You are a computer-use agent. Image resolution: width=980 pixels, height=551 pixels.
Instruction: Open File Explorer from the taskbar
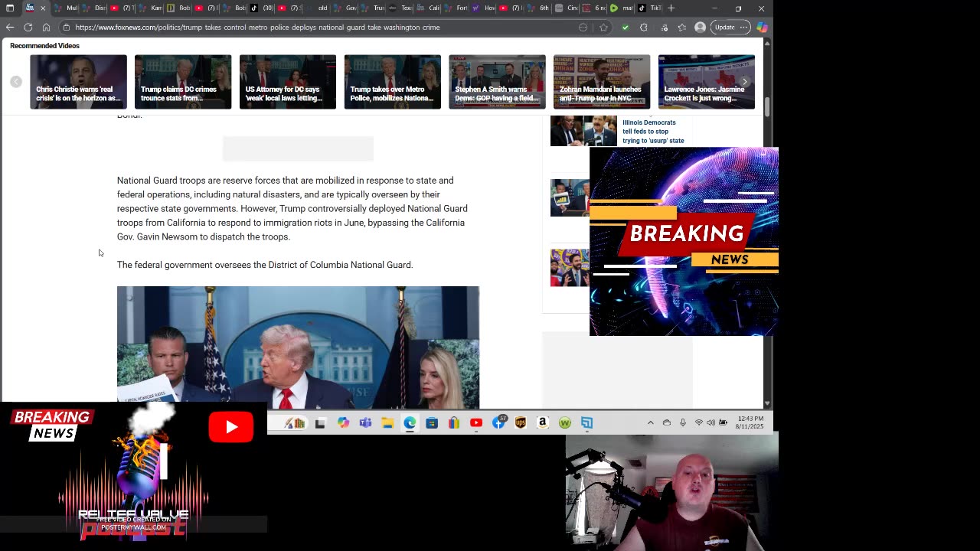tap(387, 422)
